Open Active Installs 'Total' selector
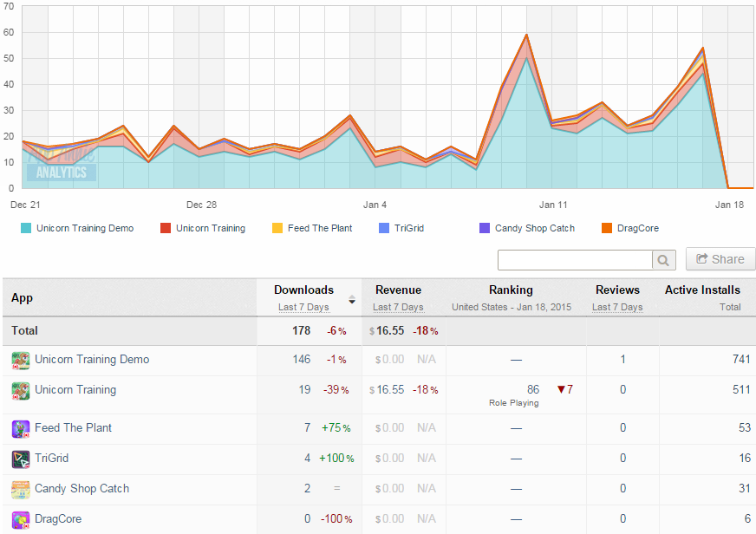 coord(730,307)
